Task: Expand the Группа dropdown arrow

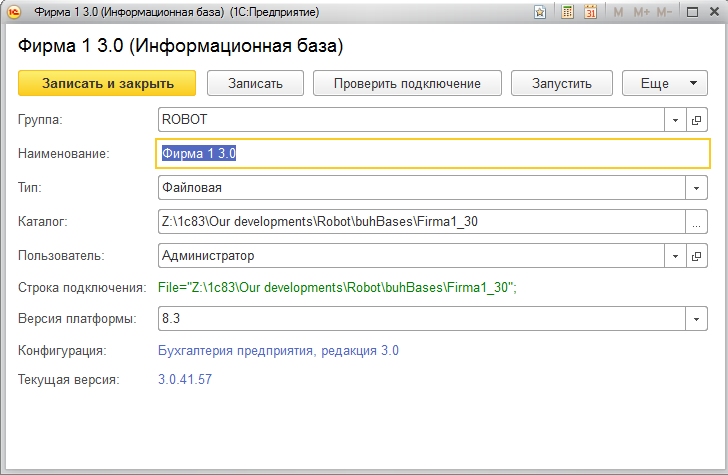Action: (675, 120)
